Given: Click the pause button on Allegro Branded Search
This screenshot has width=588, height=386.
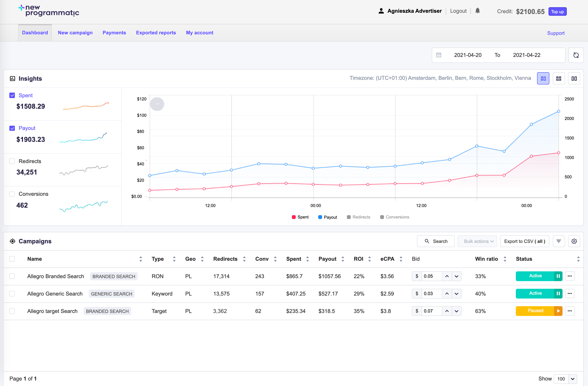Looking at the screenshot, I should 558,276.
